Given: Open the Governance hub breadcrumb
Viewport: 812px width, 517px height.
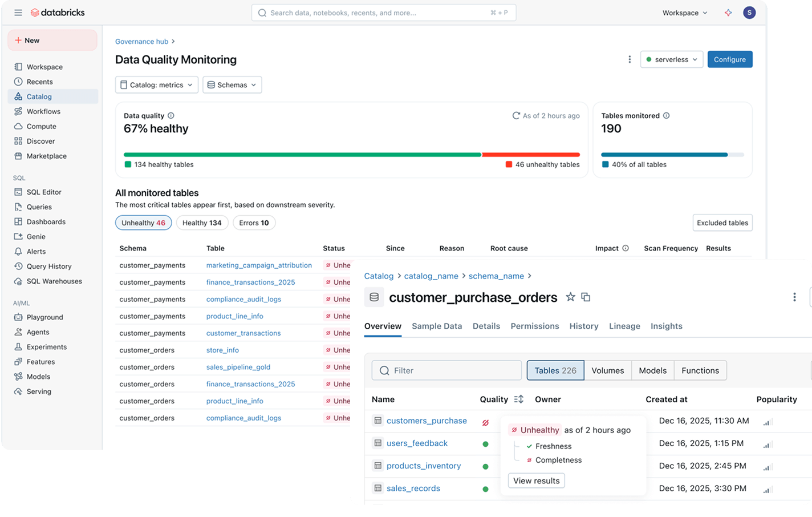Looking at the screenshot, I should click(142, 42).
